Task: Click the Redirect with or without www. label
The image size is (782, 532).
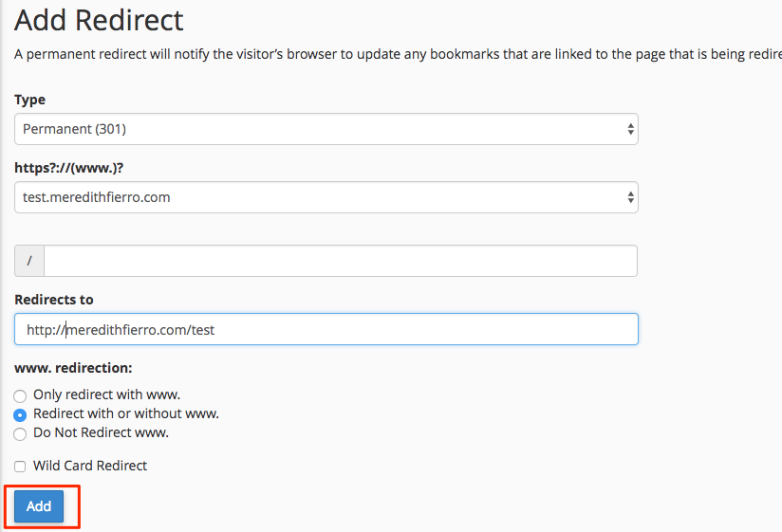Action: coord(126,413)
